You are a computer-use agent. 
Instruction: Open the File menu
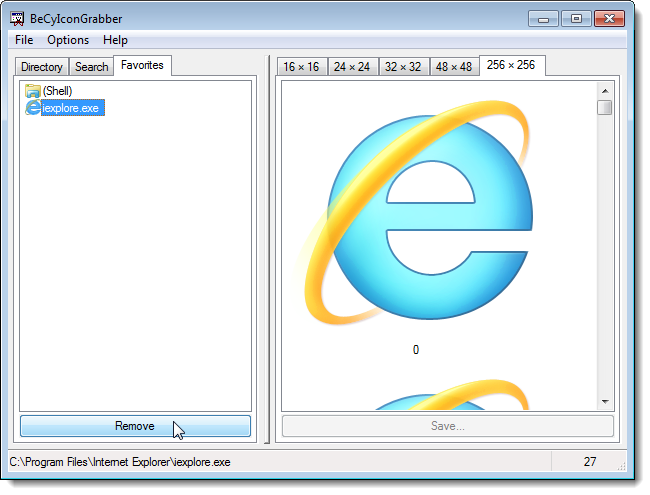[x=24, y=40]
